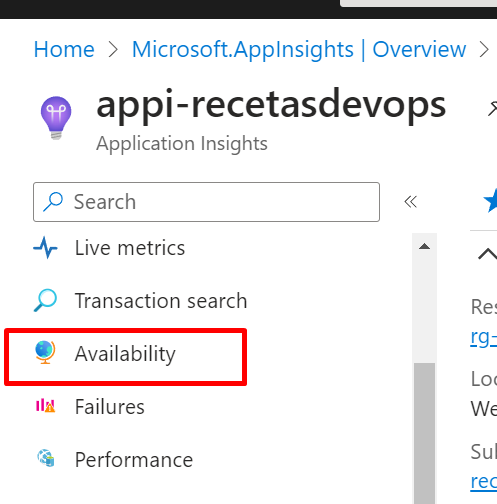Click the Live metrics pulse icon
This screenshot has height=504, width=497.
[x=45, y=248]
